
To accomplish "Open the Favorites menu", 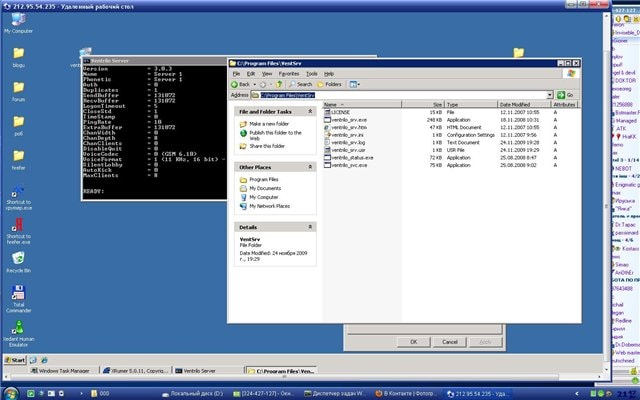I will (288, 74).
